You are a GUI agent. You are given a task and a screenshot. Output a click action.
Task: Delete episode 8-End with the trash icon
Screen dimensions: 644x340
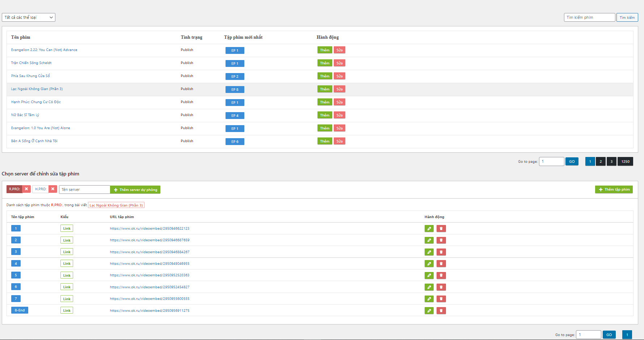pos(441,311)
